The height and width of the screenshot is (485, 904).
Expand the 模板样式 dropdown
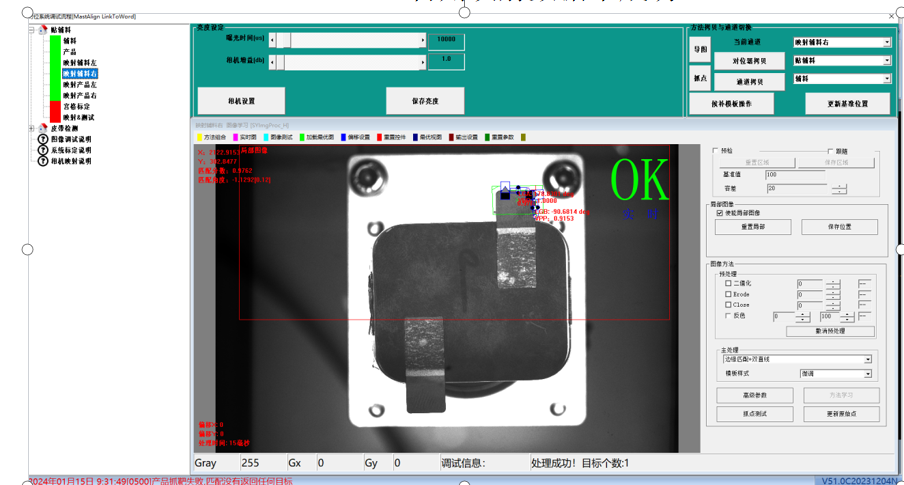click(867, 374)
